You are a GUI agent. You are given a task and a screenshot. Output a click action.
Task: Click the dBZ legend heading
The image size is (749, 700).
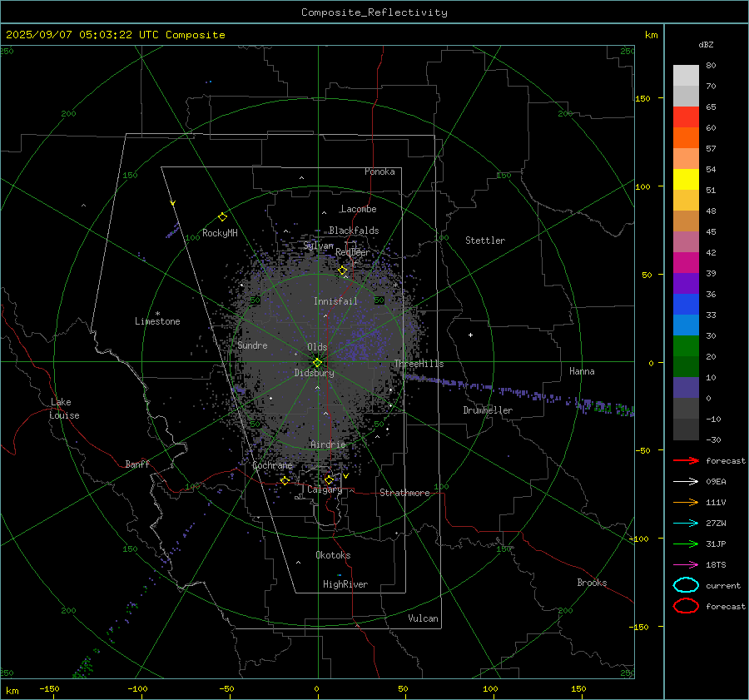point(706,44)
